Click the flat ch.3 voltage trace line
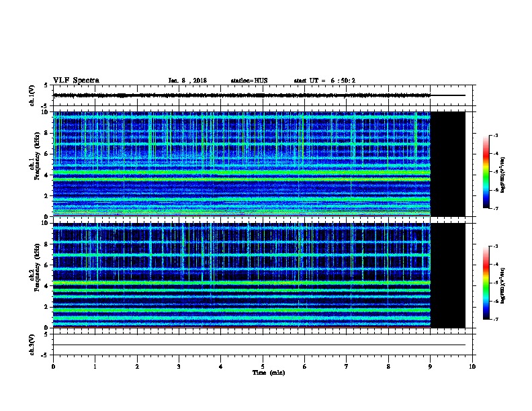 pos(259,345)
